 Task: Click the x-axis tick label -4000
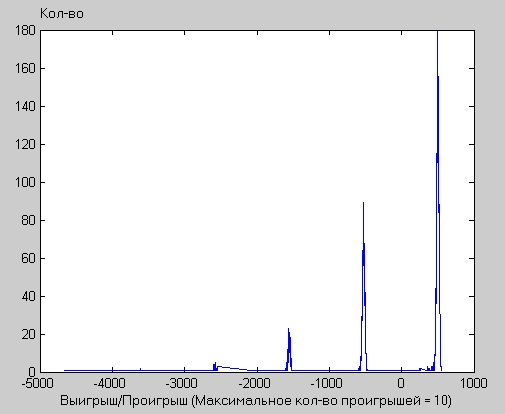click(110, 383)
